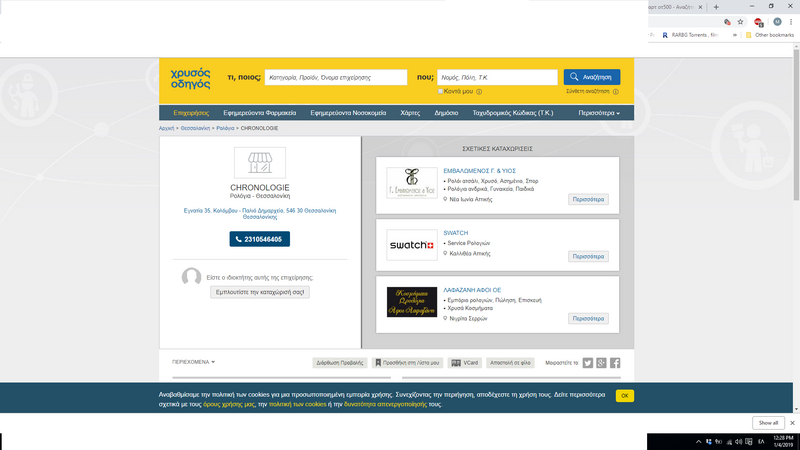Expand the Περισσότερα menu in the navbar
Screen dimensions: 800x450
tap(599, 113)
